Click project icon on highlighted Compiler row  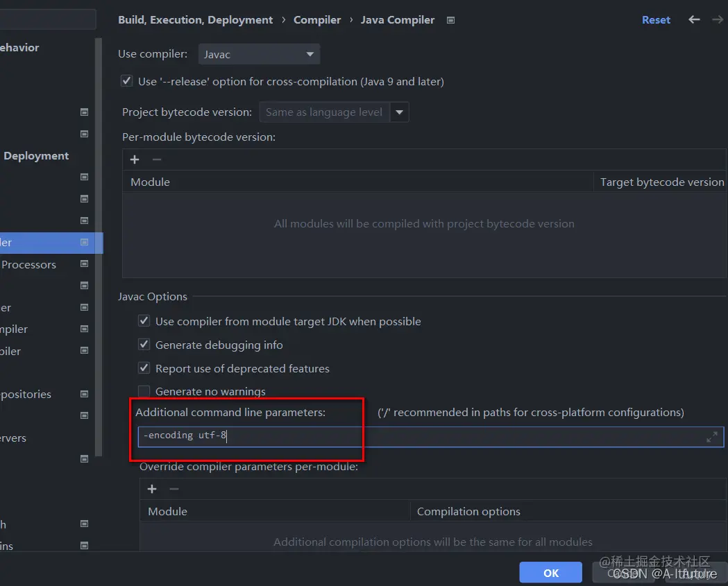pos(84,242)
